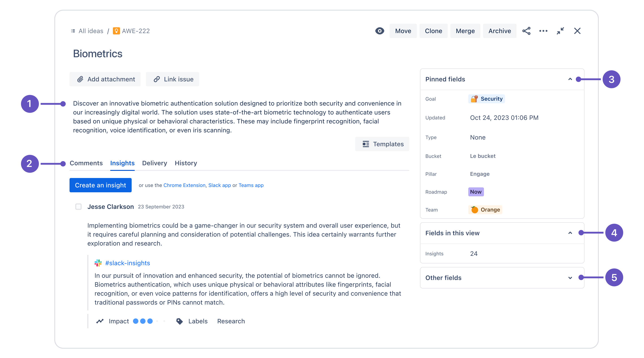Open the share icon in the toolbar
The image size is (644, 358).
pyautogui.click(x=526, y=31)
